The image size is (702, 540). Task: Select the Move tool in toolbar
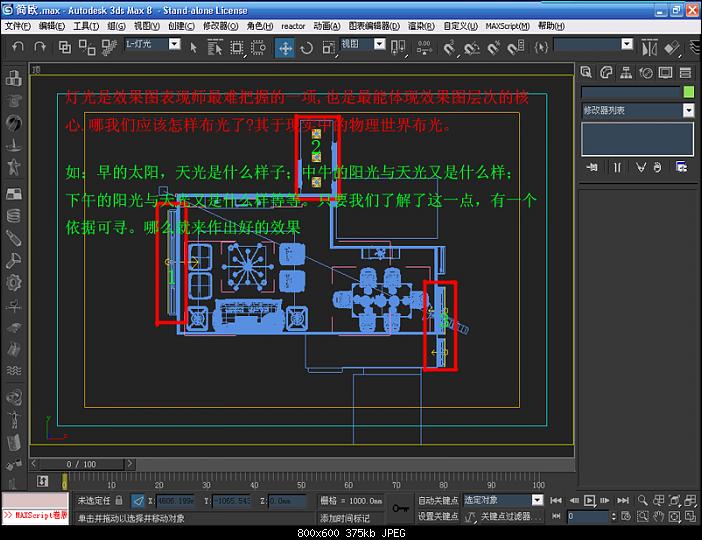pyautogui.click(x=285, y=47)
